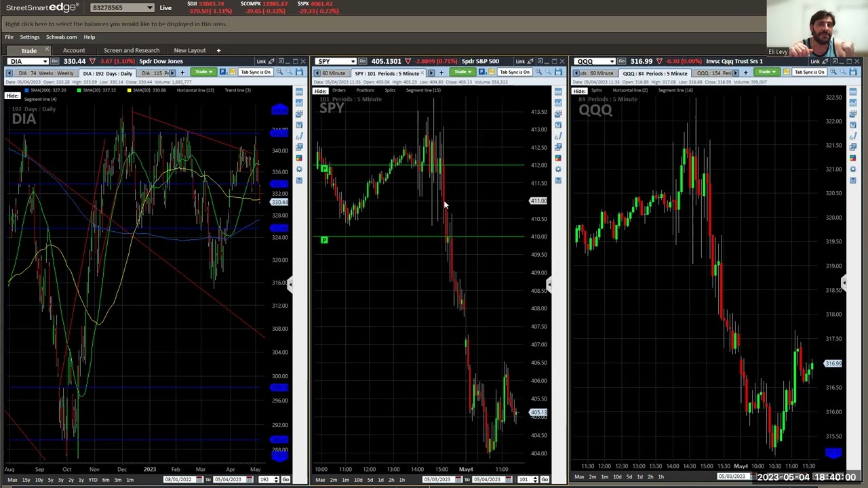The width and height of the screenshot is (868, 488).
Task: Pop out the SPY chart window
Action: pyautogui.click(x=540, y=61)
